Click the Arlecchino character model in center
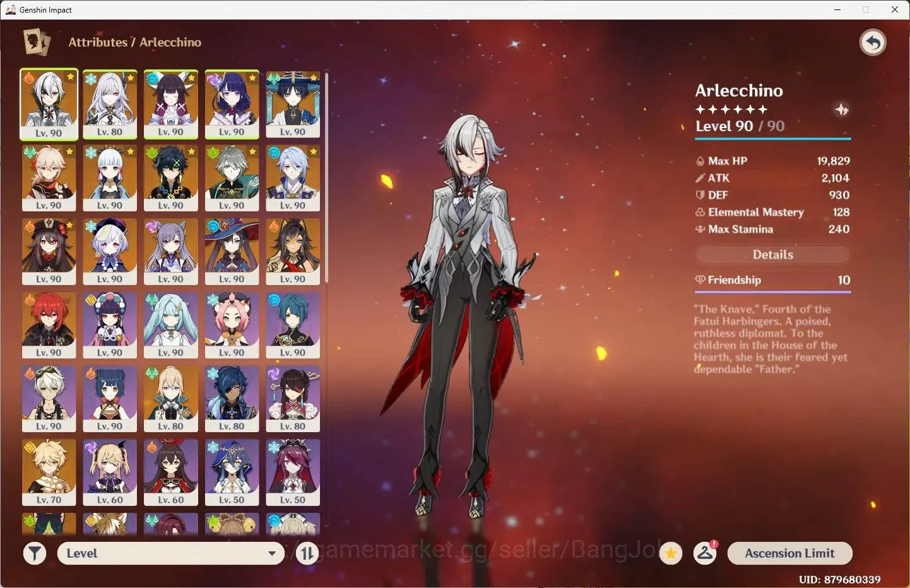 point(468,315)
